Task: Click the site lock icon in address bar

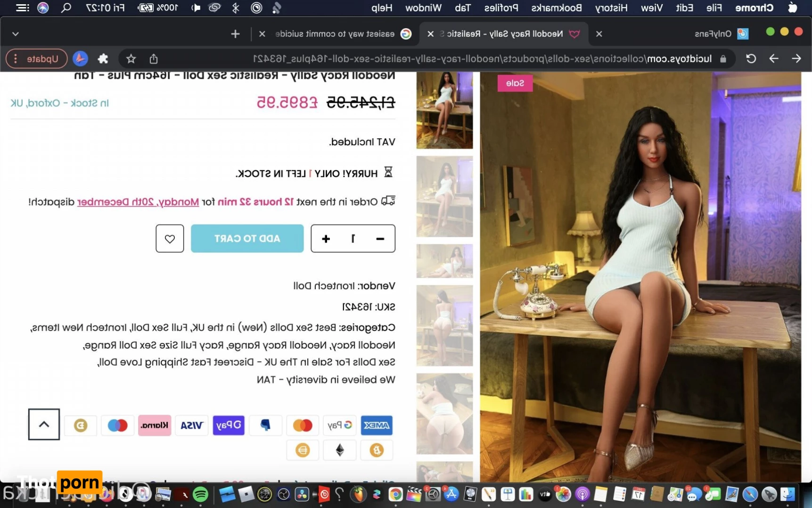Action: 723,59
